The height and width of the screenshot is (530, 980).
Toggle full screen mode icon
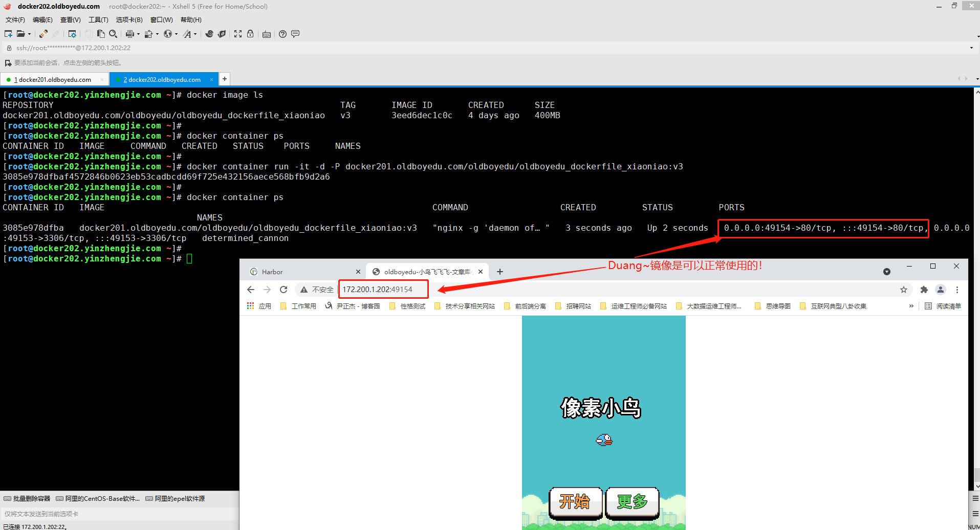238,34
